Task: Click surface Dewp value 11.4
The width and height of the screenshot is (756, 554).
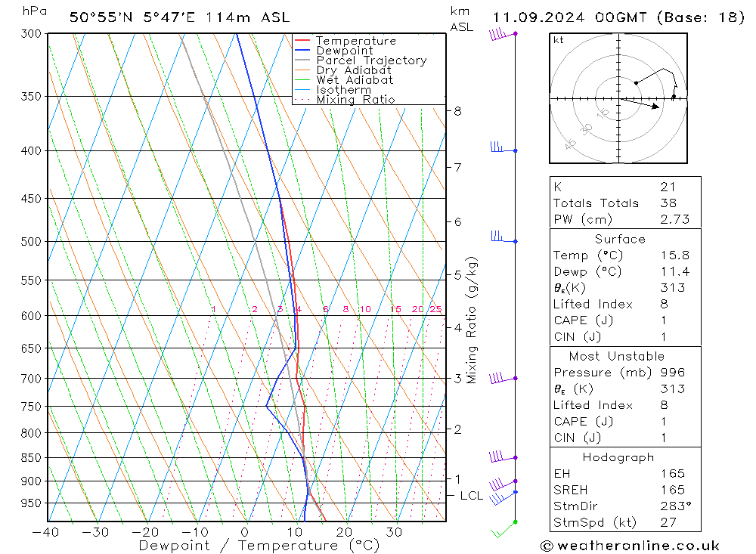Action: 675,271
